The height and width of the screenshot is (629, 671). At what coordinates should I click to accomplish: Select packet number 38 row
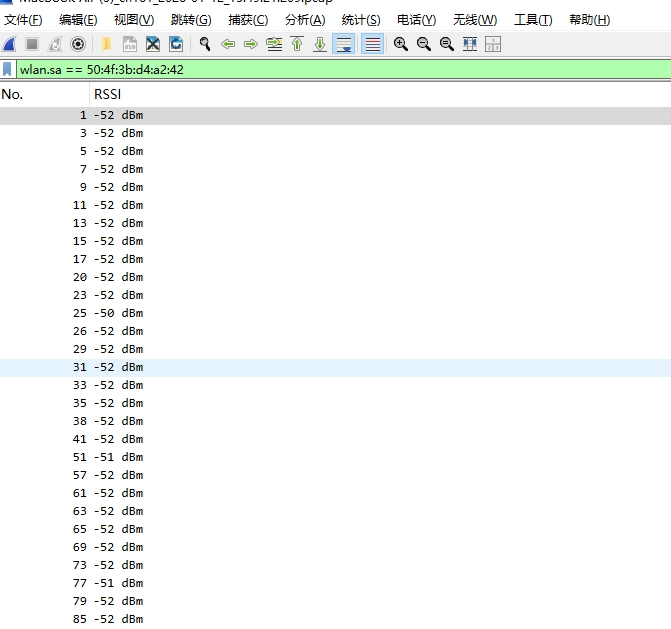(336, 421)
